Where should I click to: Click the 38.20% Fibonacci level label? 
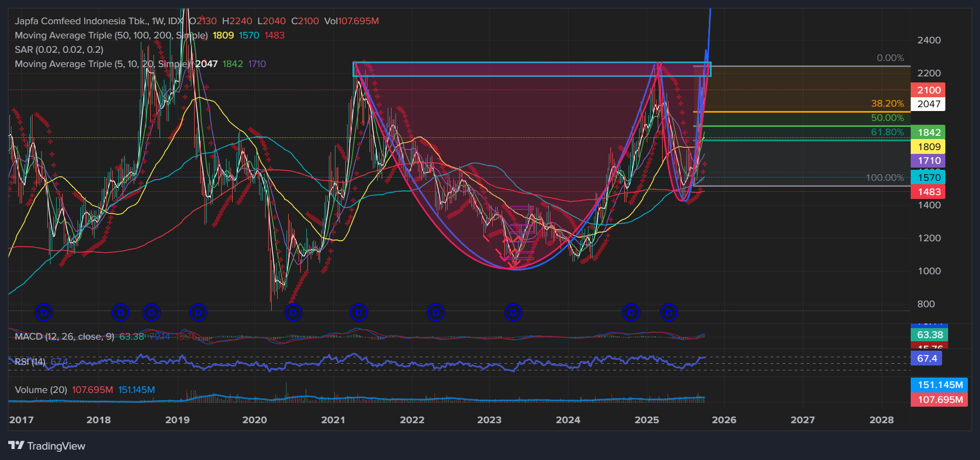(x=887, y=103)
